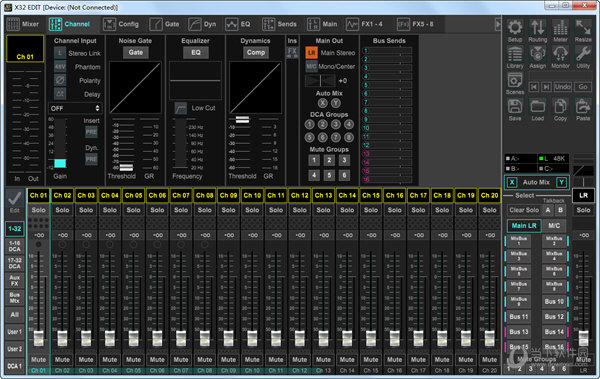Select the 17-32 DCA layer

15,263
